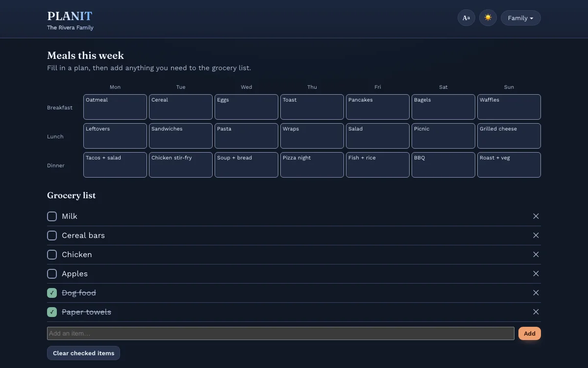Edit Tuesday dinner Chicken stir-fry cell

(181, 165)
